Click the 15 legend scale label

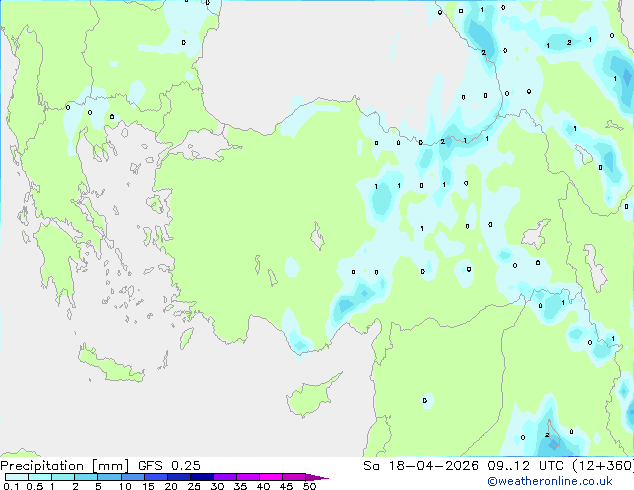pos(148,486)
